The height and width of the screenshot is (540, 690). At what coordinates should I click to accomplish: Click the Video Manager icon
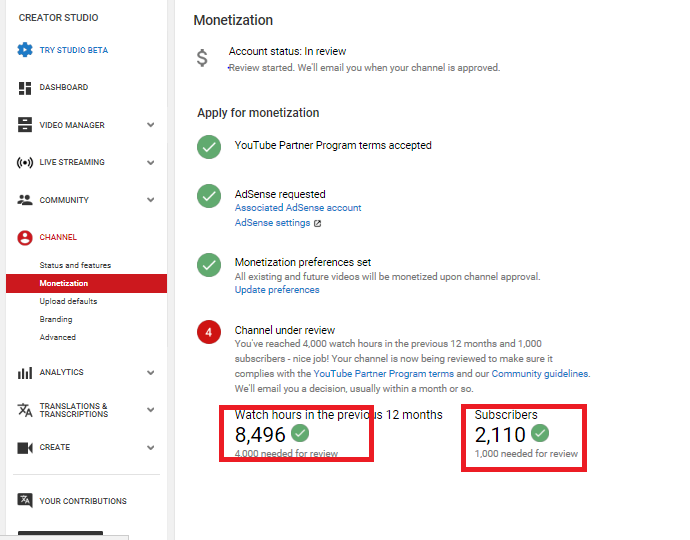pyautogui.click(x=25, y=125)
